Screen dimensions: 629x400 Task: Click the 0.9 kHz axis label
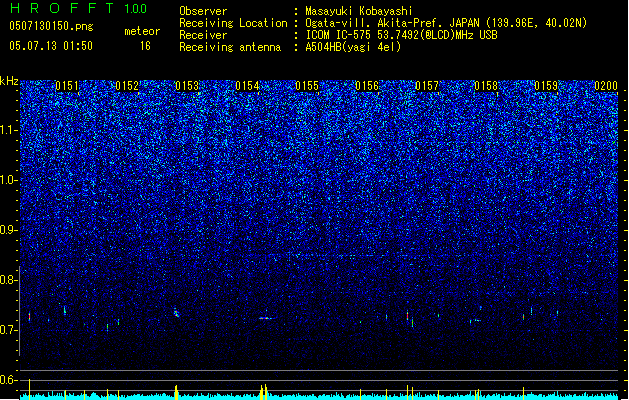pyautogui.click(x=9, y=230)
